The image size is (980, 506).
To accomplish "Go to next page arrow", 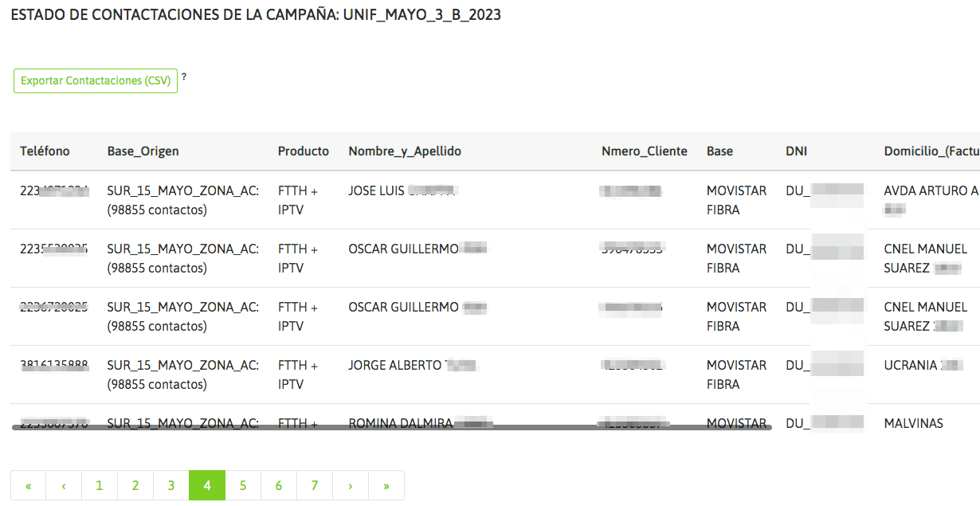I will (351, 485).
